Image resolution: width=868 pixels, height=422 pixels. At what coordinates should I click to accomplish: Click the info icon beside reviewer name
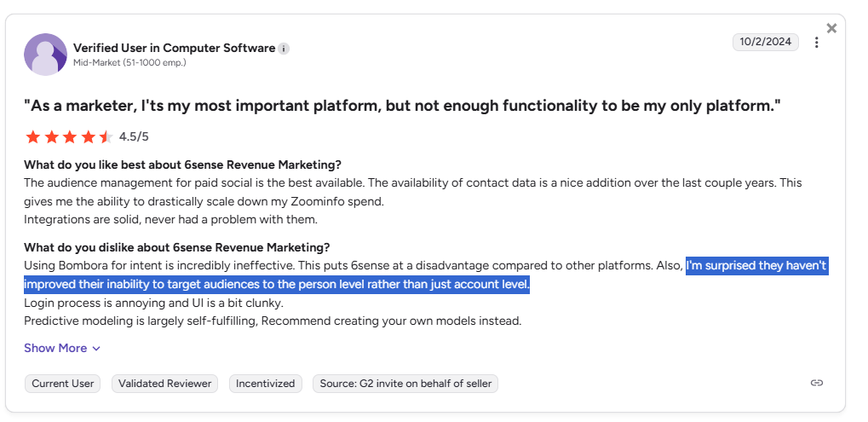point(284,49)
